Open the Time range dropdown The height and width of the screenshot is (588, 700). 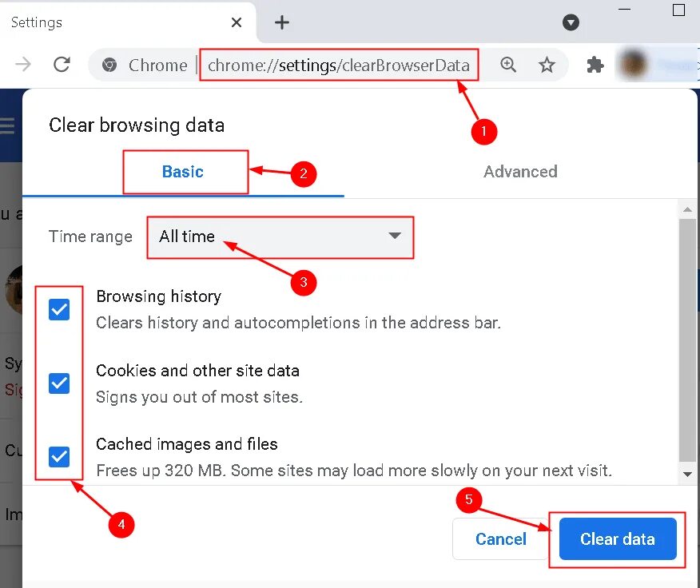pos(280,236)
